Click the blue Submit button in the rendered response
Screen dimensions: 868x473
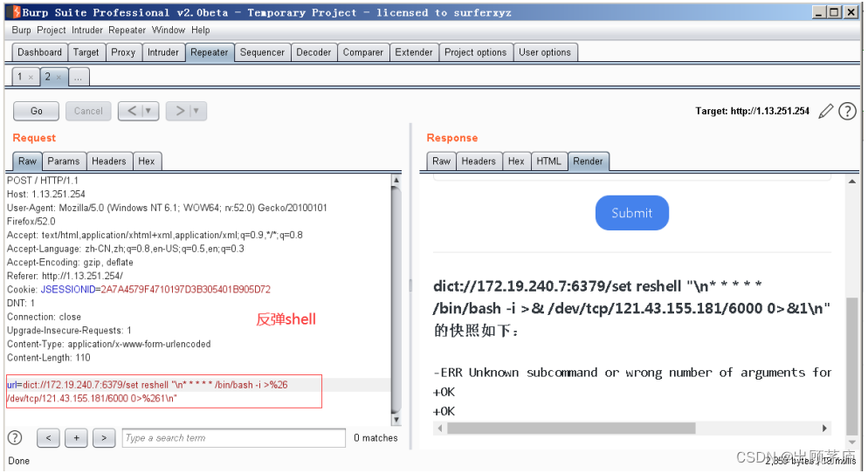point(631,213)
